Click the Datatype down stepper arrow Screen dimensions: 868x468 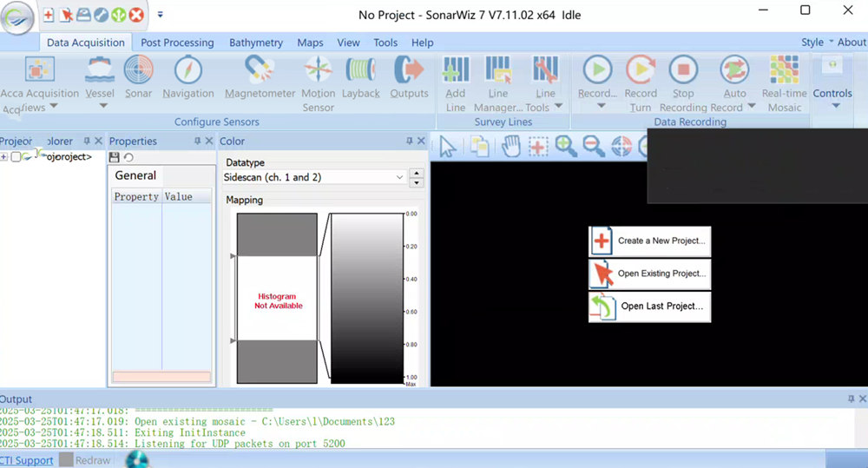pos(417,182)
